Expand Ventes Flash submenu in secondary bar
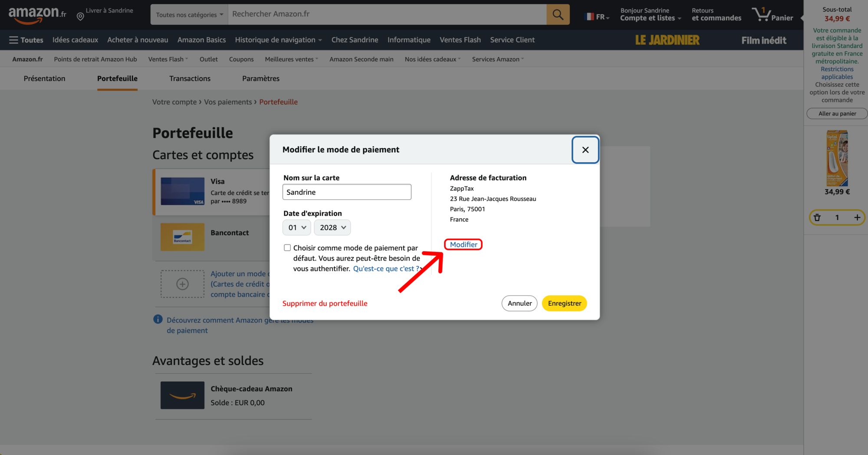Image resolution: width=868 pixels, height=455 pixels. coord(168,59)
